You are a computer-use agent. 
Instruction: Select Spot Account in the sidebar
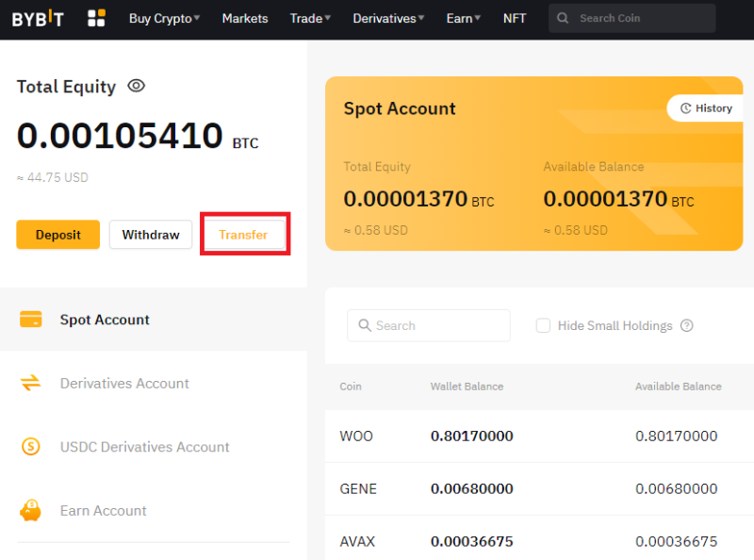coord(154,320)
